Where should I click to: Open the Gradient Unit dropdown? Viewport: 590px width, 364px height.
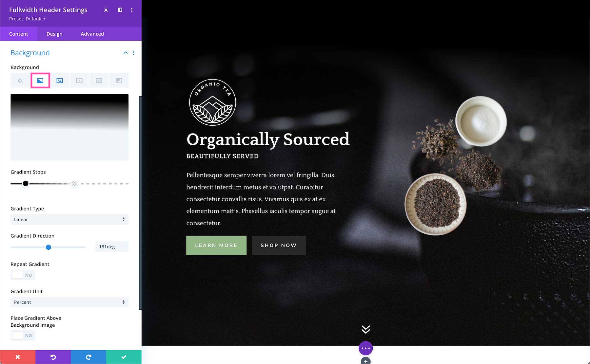click(69, 302)
